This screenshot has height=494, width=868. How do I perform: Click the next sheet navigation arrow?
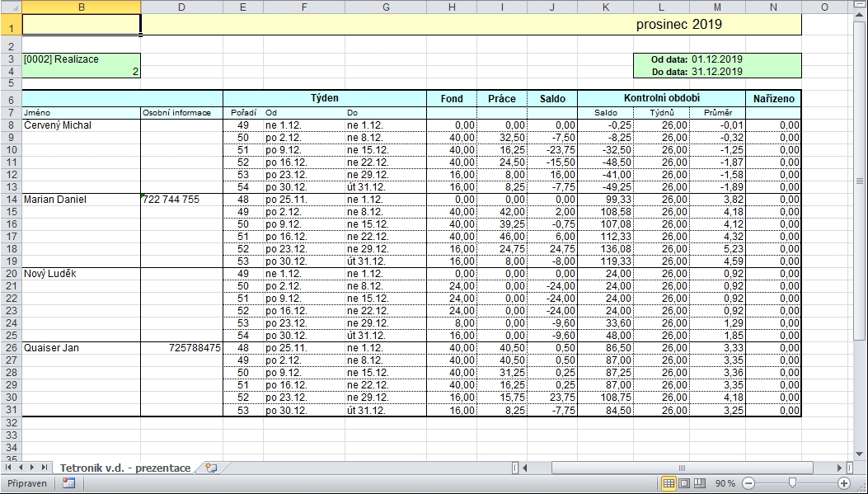(31, 468)
